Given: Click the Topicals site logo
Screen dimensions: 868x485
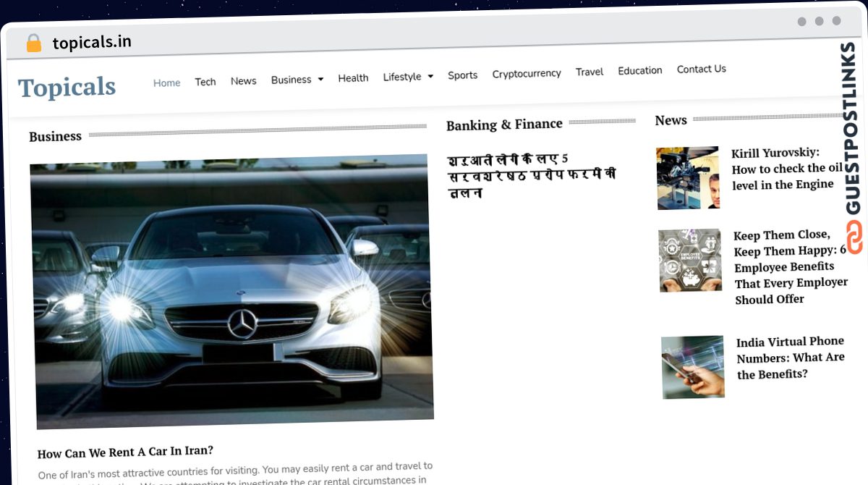Looking at the screenshot, I should coord(67,87).
